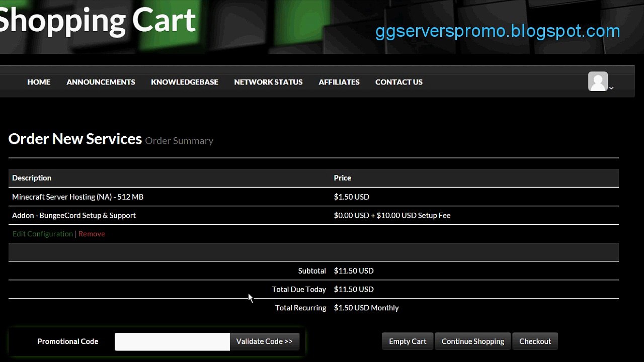
Task: Click the 'Subtotal' label
Action: coord(312,270)
